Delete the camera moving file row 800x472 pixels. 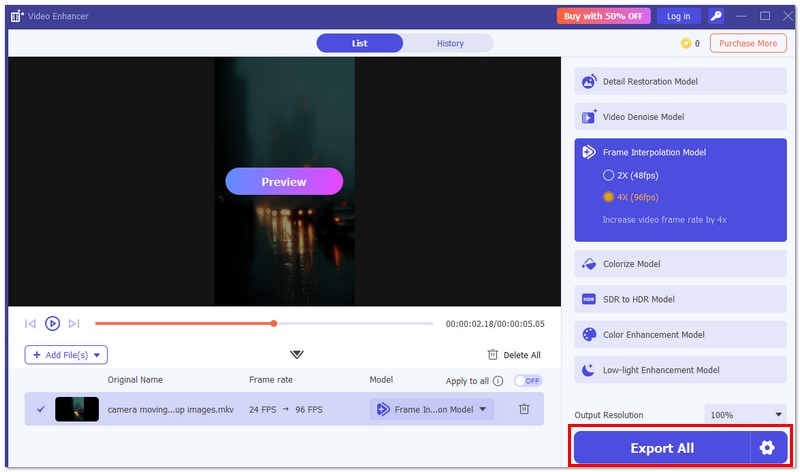[524, 409]
